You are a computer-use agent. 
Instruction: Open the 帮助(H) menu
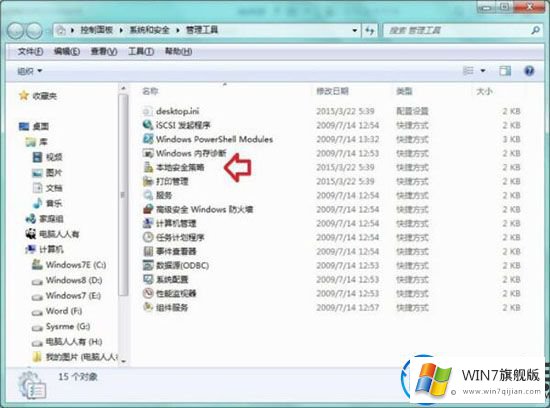[x=178, y=52]
